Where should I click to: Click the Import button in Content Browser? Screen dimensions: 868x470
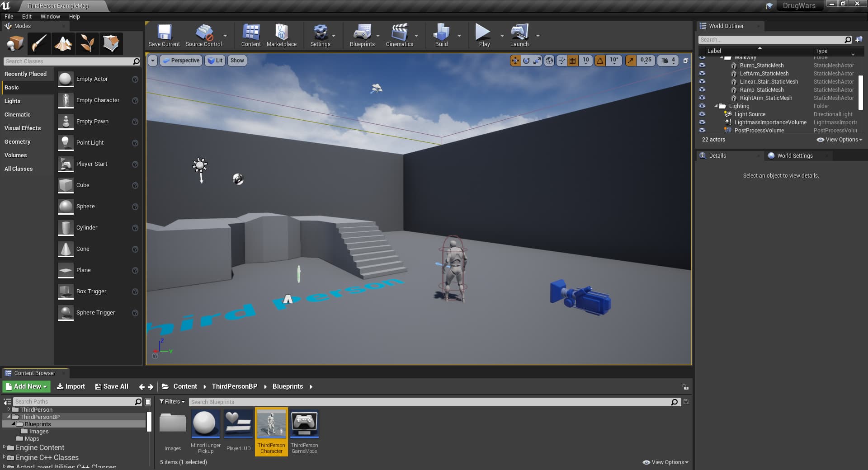(x=71, y=386)
